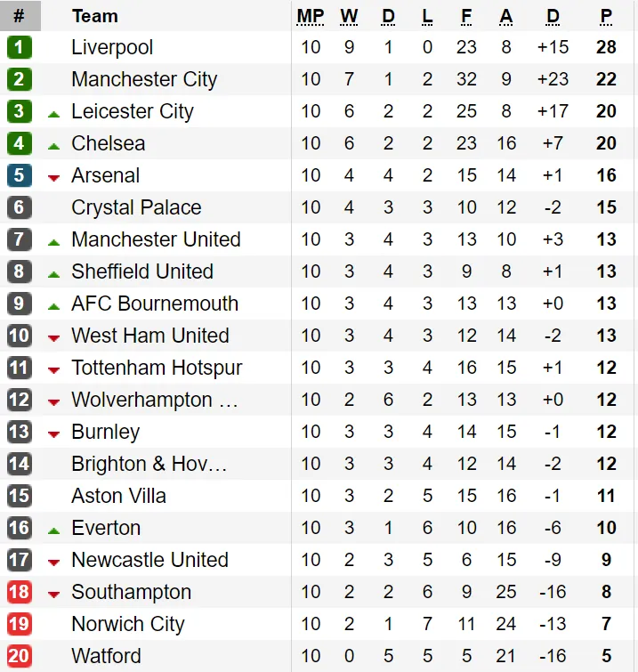Click the red position 20 badge
The height and width of the screenshot is (672, 638).
[19, 656]
